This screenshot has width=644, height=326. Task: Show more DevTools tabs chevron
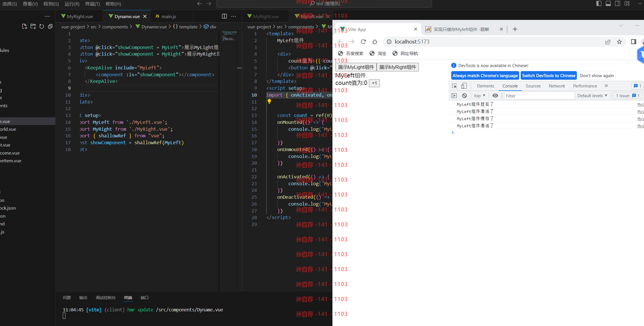tap(606, 86)
